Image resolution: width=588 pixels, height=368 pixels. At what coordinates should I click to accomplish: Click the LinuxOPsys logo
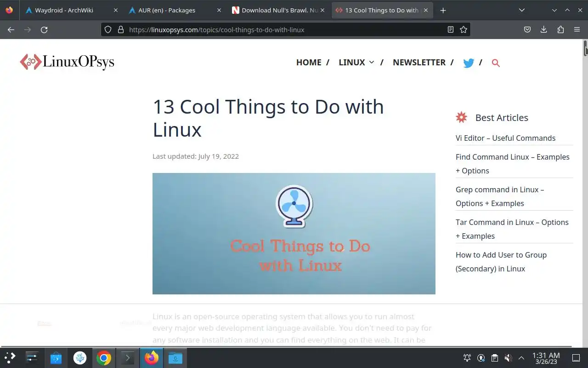point(67,62)
